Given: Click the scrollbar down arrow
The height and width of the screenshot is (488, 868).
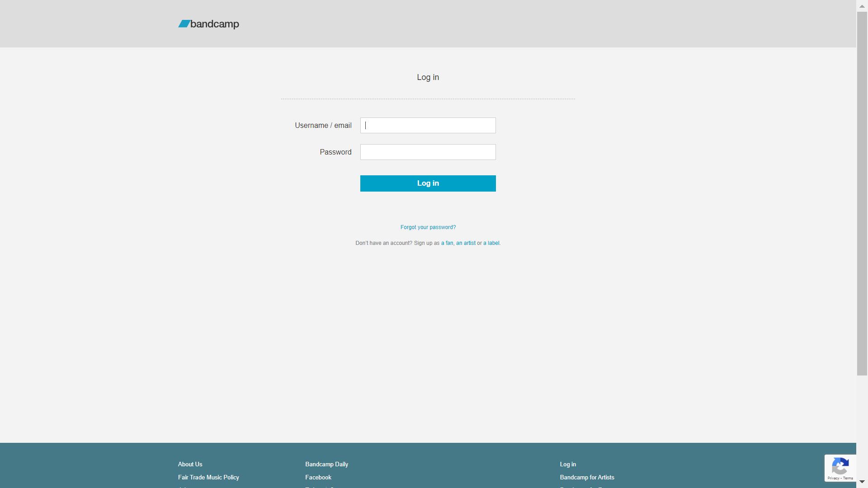Looking at the screenshot, I should point(862,482).
